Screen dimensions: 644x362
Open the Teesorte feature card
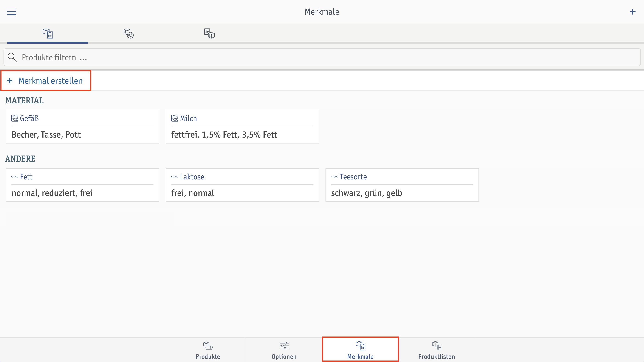(x=402, y=185)
